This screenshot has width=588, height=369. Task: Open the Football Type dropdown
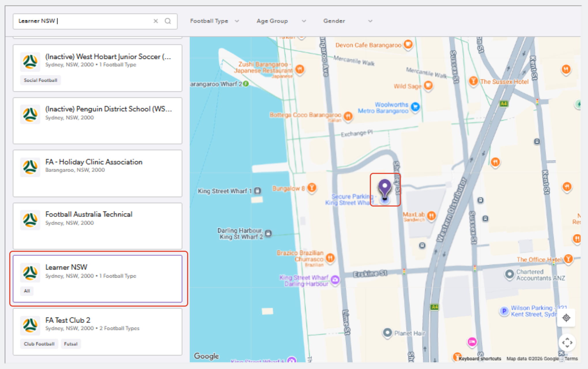pos(214,21)
